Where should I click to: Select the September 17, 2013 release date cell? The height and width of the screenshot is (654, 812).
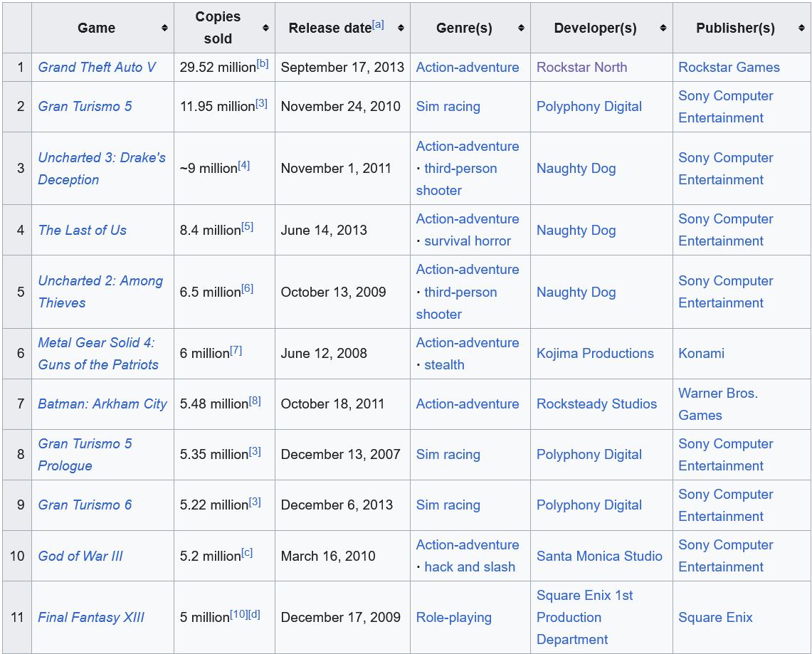point(342,68)
